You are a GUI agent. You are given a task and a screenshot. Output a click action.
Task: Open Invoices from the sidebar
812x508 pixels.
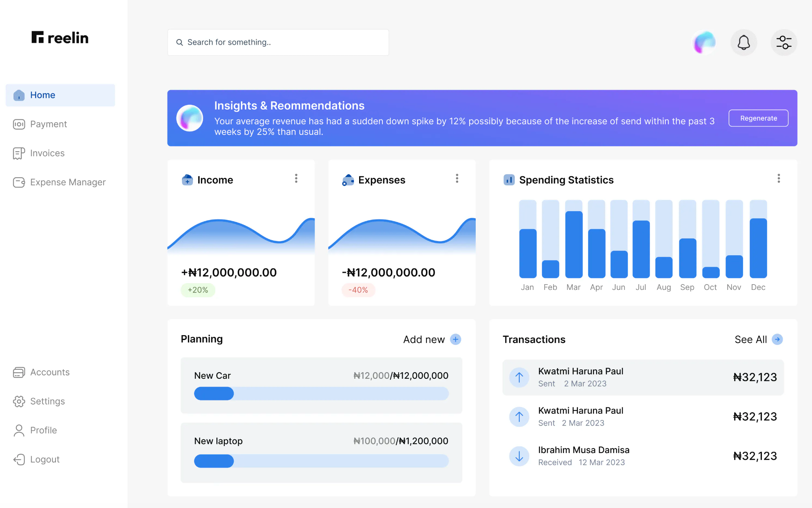point(47,153)
